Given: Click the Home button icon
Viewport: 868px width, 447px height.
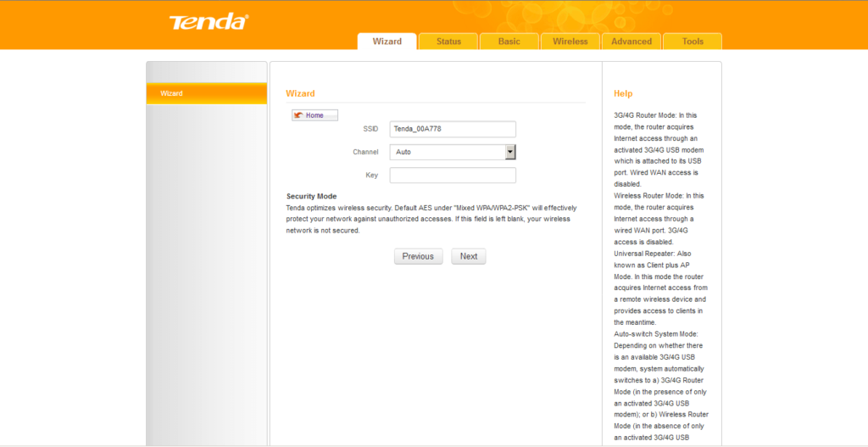Looking at the screenshot, I should [x=298, y=115].
